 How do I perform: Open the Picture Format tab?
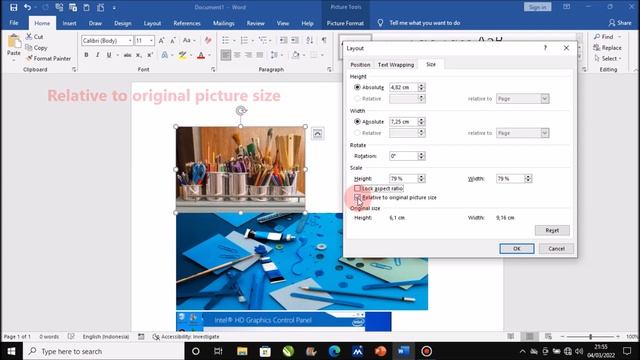(x=345, y=23)
